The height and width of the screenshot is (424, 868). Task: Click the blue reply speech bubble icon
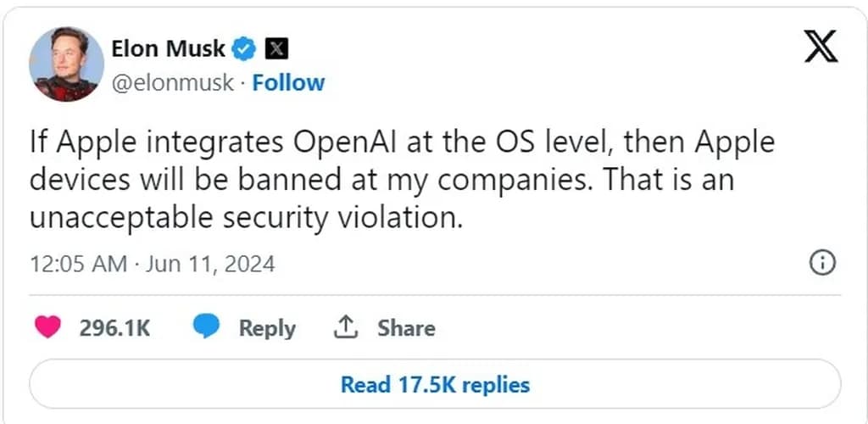[208, 327]
